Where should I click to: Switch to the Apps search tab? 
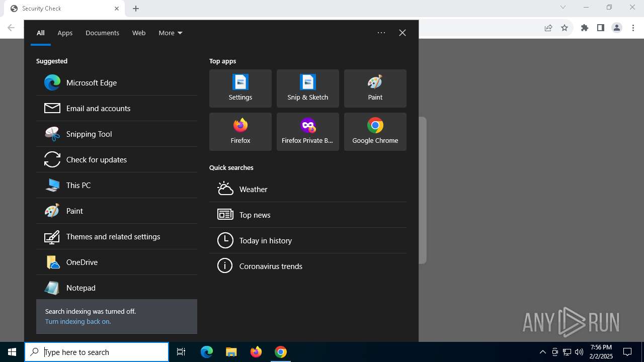(x=65, y=33)
